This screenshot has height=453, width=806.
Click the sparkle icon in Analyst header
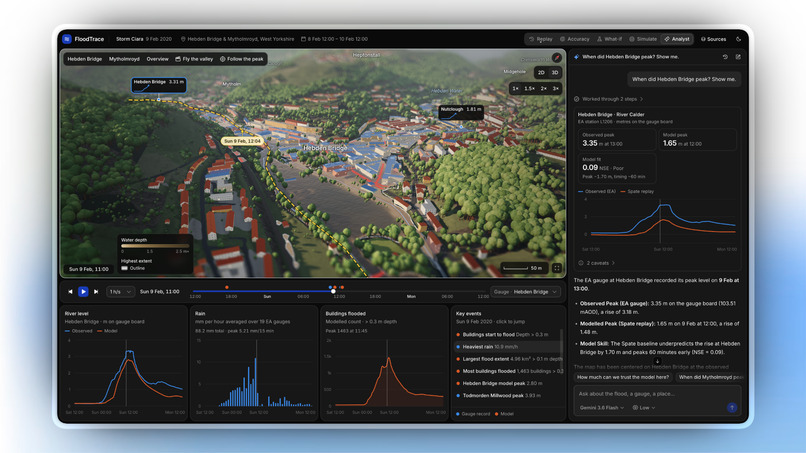pos(576,57)
